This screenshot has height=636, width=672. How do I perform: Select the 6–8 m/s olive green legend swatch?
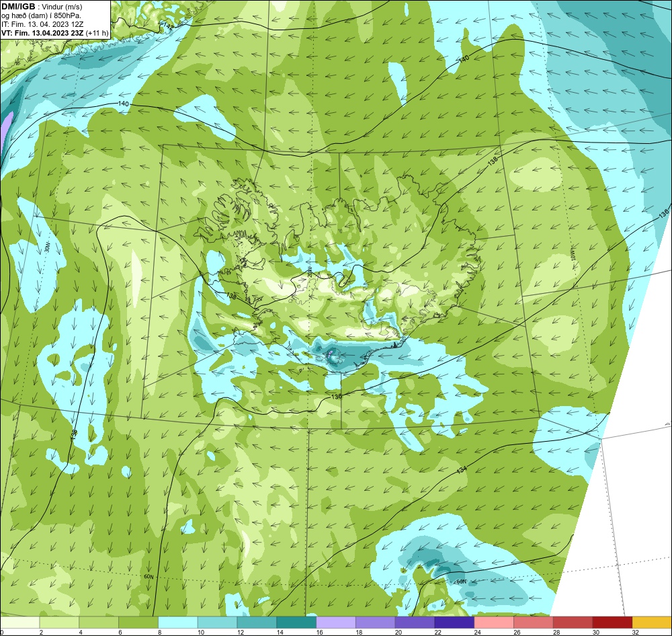tap(138, 622)
